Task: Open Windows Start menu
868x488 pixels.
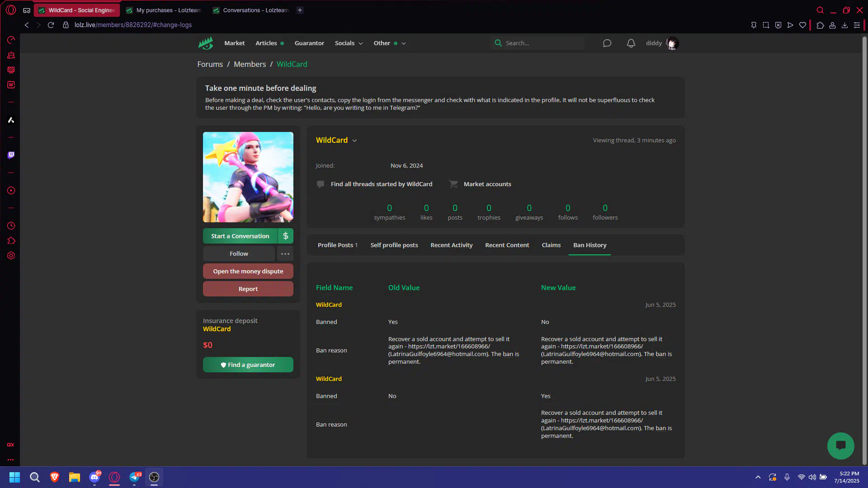Action: pos(14,477)
